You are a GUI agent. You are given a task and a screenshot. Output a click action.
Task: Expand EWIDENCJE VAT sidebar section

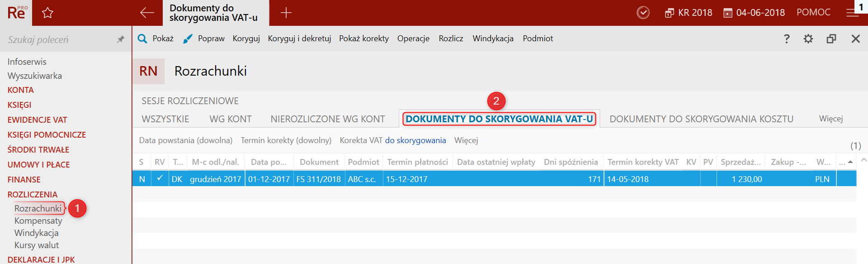click(37, 120)
